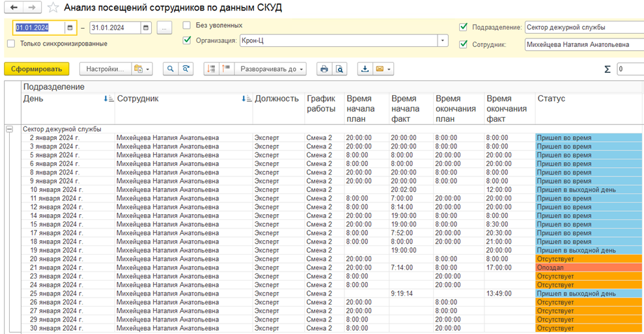Screen dimensions: 644x334
Task: Click the back navigation arrow
Action: tap(14, 8)
